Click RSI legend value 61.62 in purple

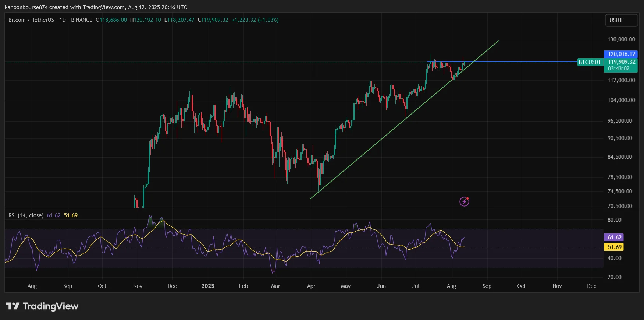(x=54, y=215)
